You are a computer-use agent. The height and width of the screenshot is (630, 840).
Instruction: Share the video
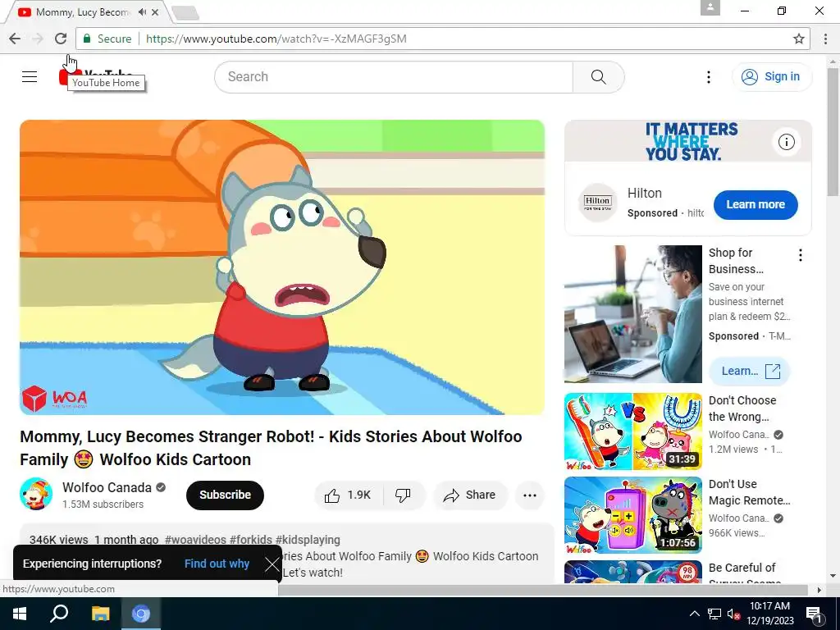tap(469, 495)
